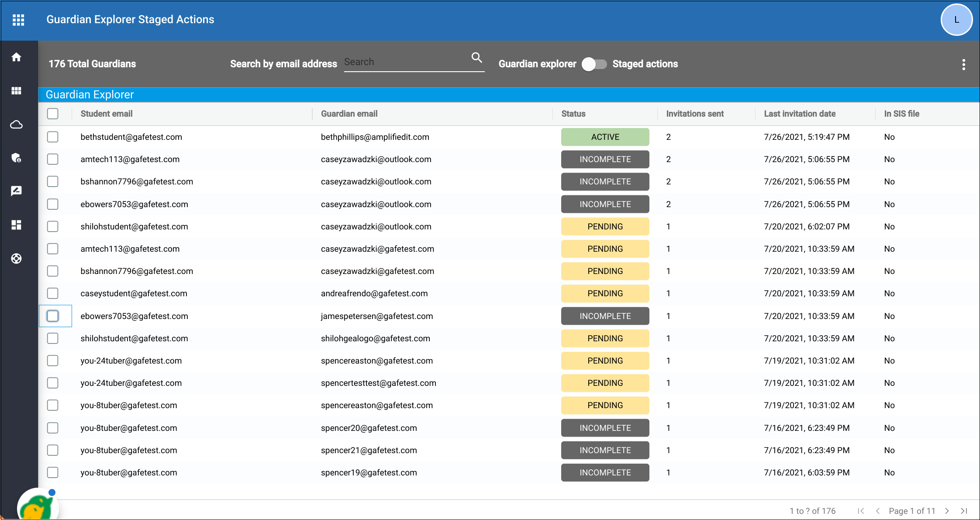Open the help lifebuoy icon in sidebar
Viewport: 980px width, 520px height.
pyautogui.click(x=17, y=258)
